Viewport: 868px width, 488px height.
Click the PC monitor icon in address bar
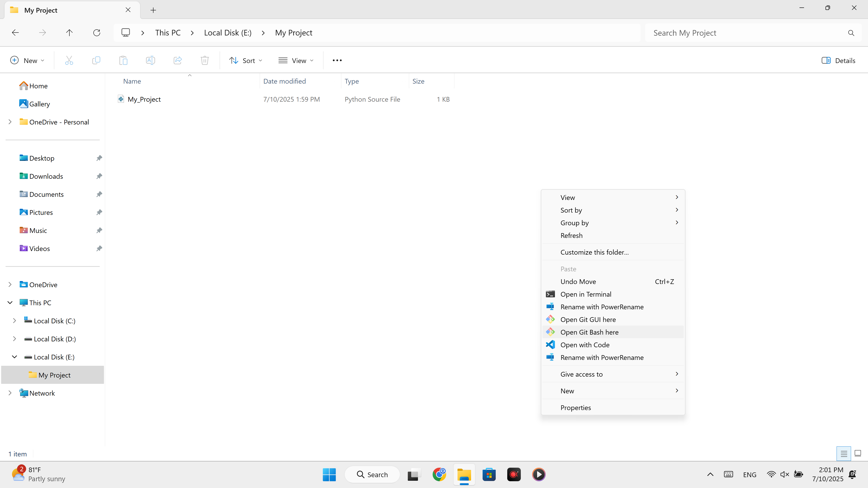pos(126,33)
